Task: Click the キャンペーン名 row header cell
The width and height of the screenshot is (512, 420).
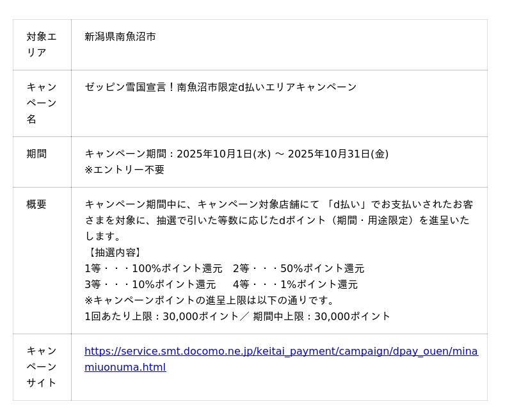Action: point(42,103)
